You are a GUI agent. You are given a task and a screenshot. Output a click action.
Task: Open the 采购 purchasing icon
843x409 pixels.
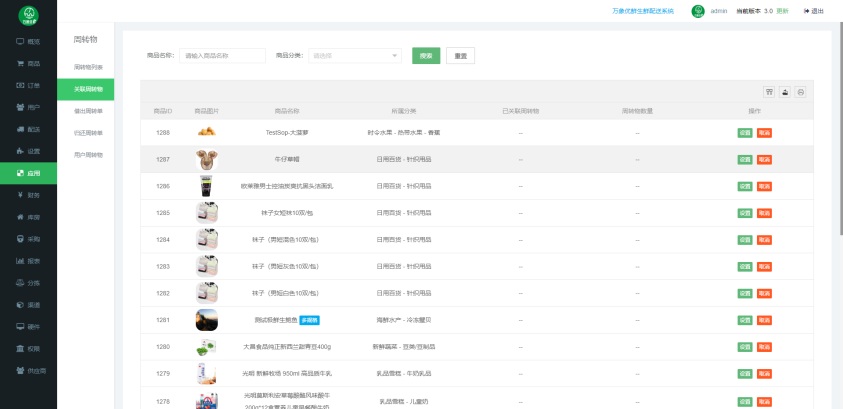(x=20, y=239)
